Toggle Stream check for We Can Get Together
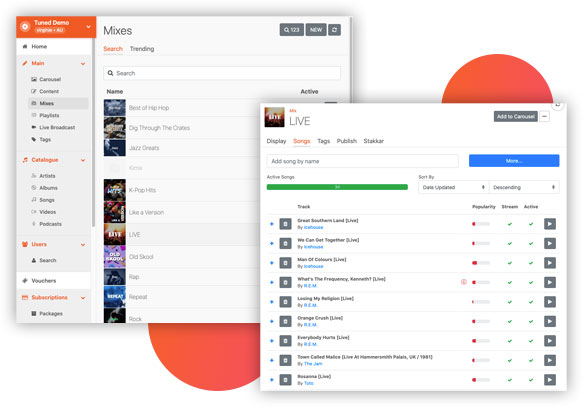Screen dimensions: 583x407 (x=510, y=243)
